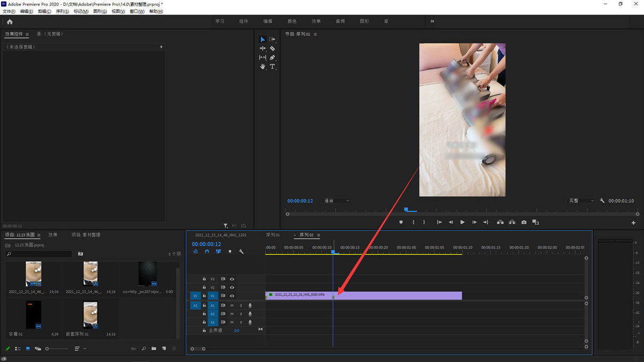644x362 pixels.
Task: Open the 序列(S) menu
Action: 63,11
